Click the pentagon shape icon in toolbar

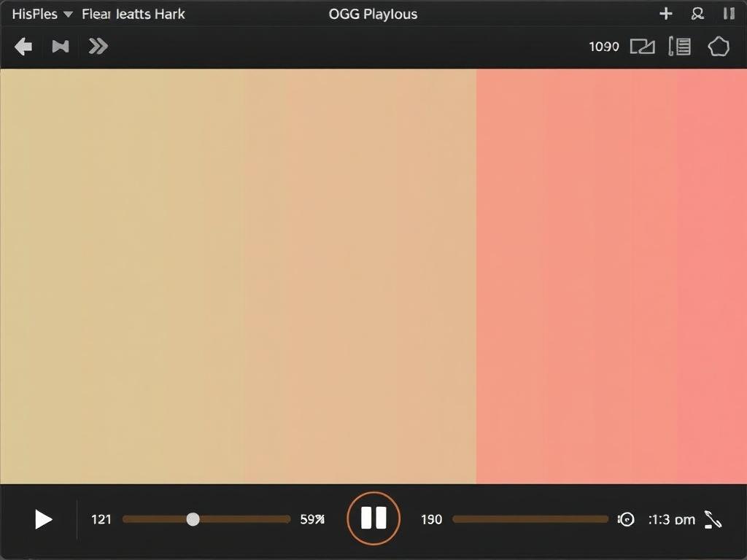point(719,47)
